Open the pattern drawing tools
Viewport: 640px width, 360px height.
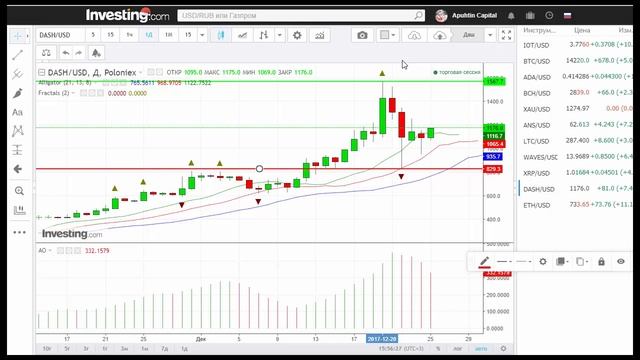[18, 131]
